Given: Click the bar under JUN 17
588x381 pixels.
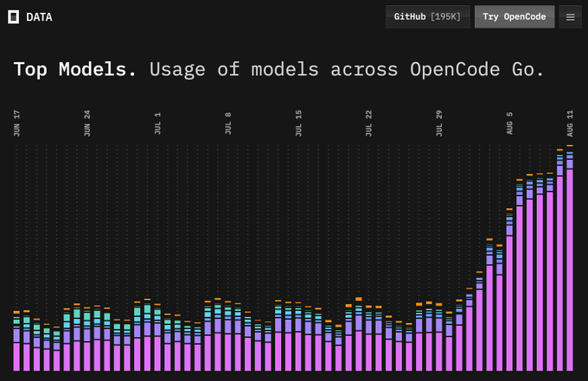Looking at the screenshot, I should [x=16, y=341].
